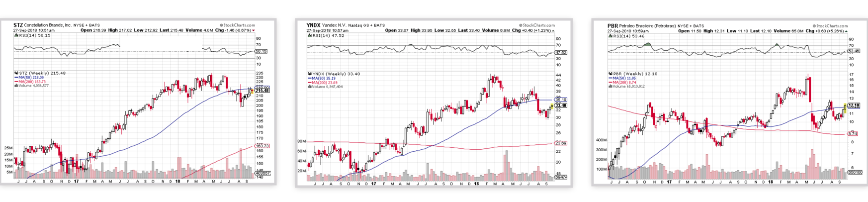Click the 'High 33.95' value on YNDX chart
Screen dimensions: 868x202
[421, 30]
